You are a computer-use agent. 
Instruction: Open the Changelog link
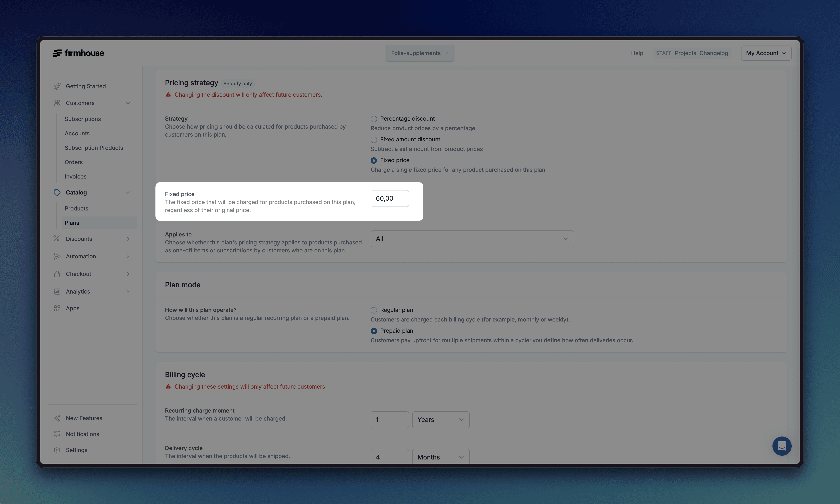714,53
